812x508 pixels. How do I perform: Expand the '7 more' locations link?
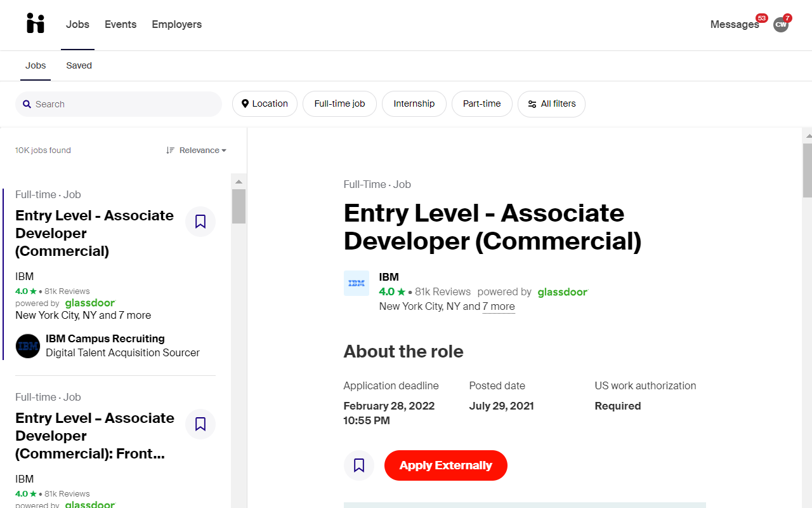pyautogui.click(x=499, y=306)
